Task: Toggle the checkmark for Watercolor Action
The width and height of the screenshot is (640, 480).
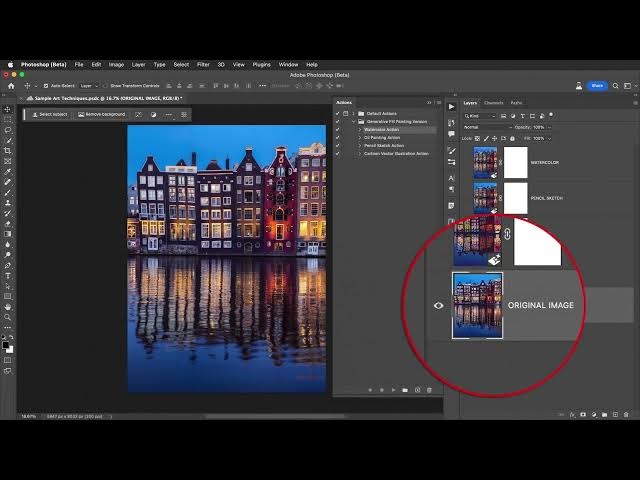Action: tap(338, 130)
